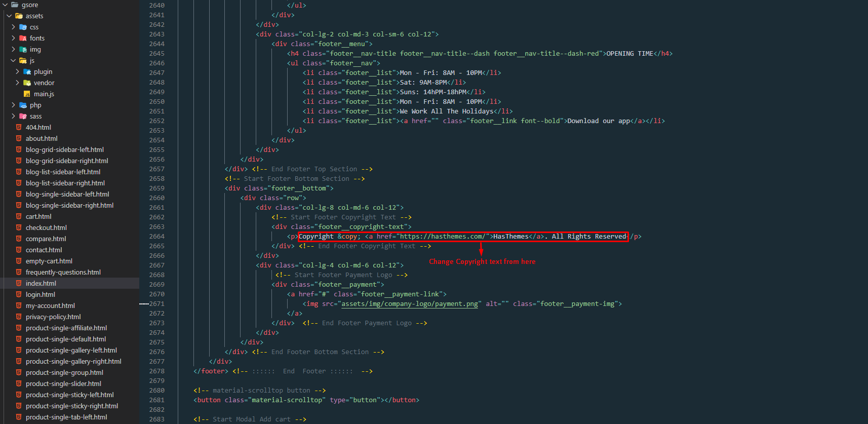Click the sass folder icon
This screenshot has height=424, width=868.
pos(23,117)
